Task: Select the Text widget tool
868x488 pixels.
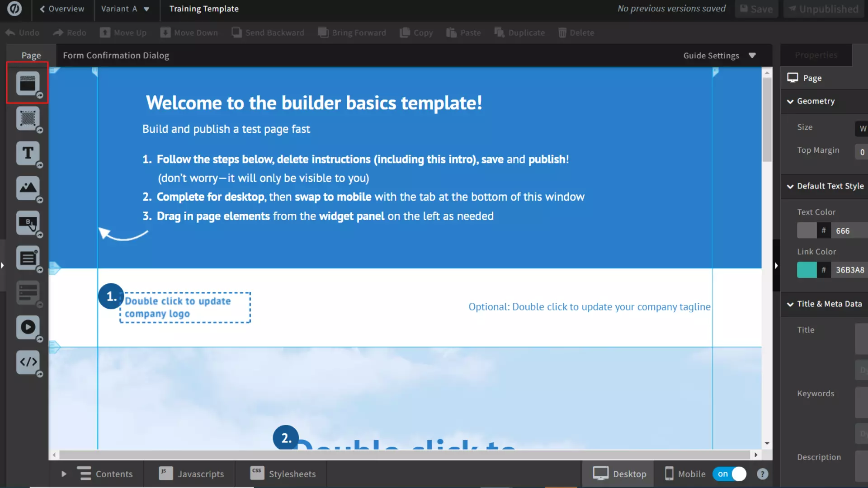Action: 28,153
